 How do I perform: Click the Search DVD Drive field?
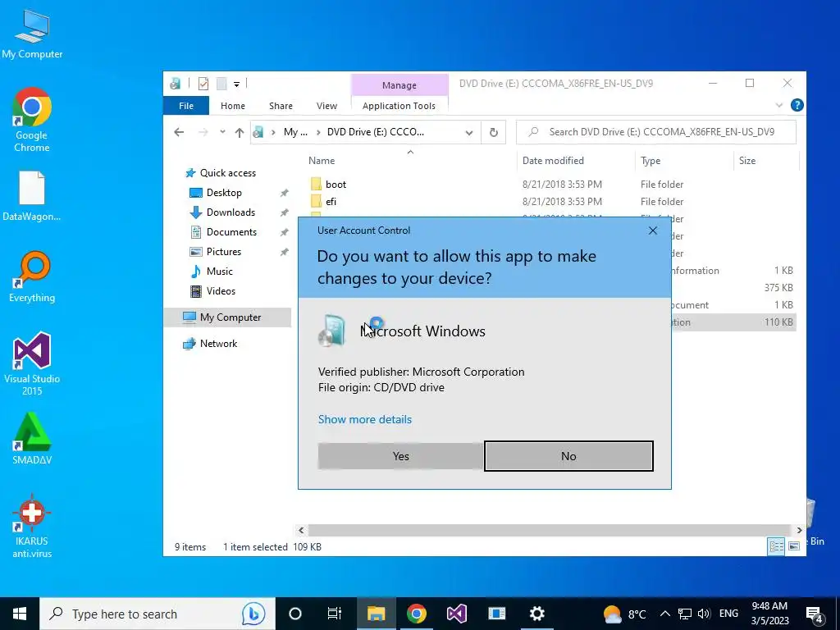tap(656, 132)
